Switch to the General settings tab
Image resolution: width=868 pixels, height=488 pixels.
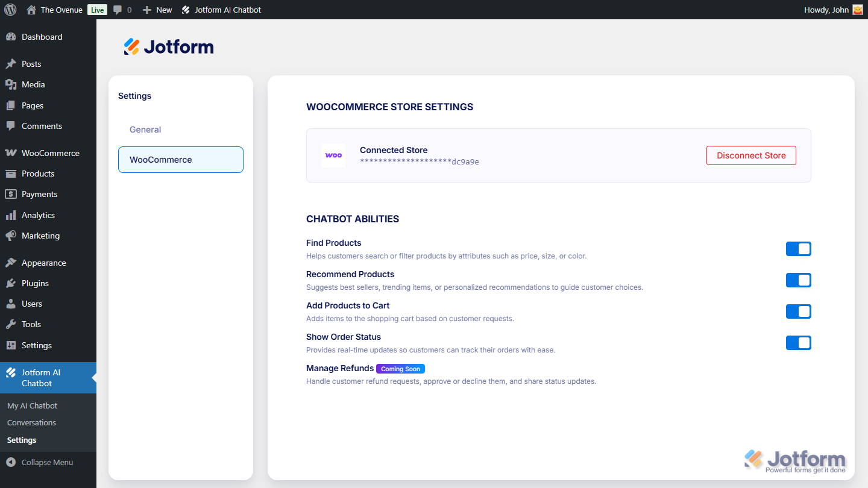point(145,129)
